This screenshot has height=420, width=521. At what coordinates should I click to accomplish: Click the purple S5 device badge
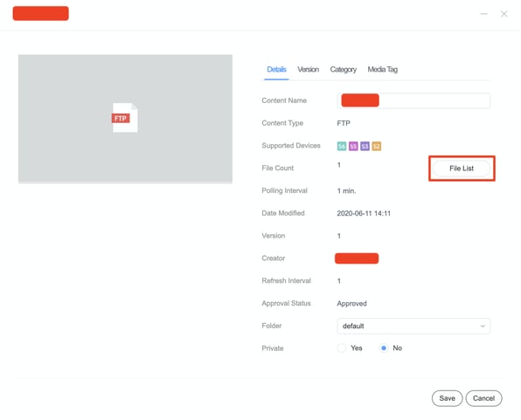pos(353,146)
